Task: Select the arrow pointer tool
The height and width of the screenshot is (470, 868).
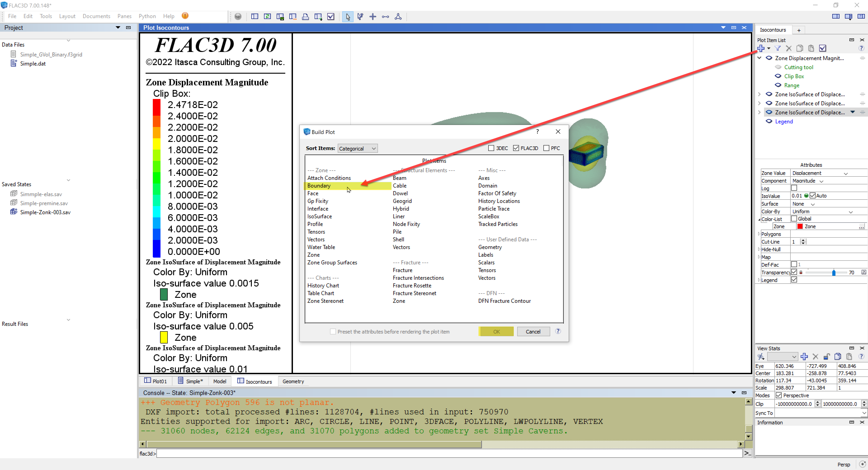Action: pyautogui.click(x=348, y=16)
